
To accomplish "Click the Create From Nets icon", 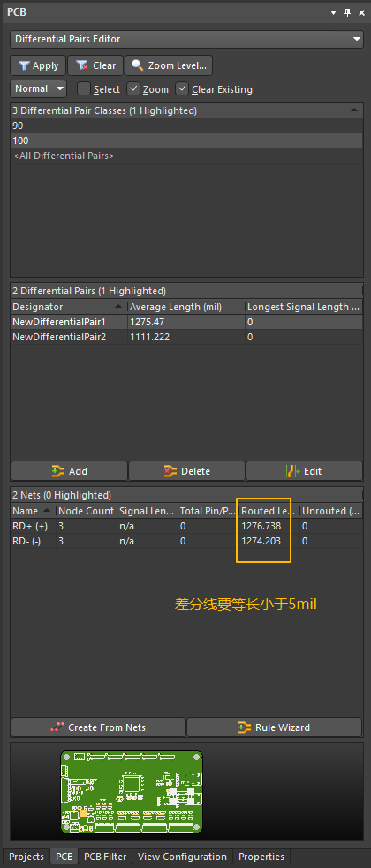I will [x=57, y=727].
